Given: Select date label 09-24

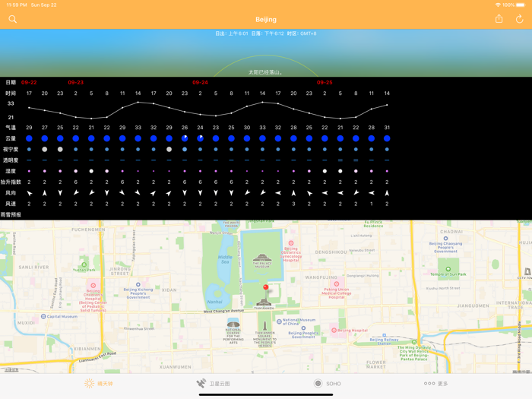Looking at the screenshot, I should [200, 82].
